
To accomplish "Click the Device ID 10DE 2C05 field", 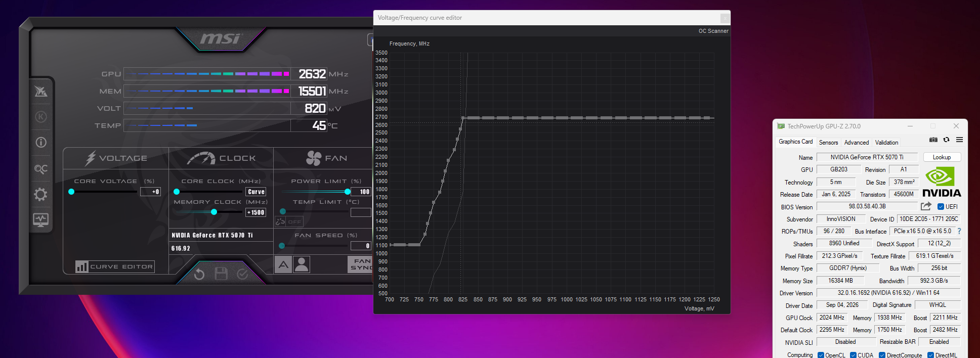I will point(928,219).
